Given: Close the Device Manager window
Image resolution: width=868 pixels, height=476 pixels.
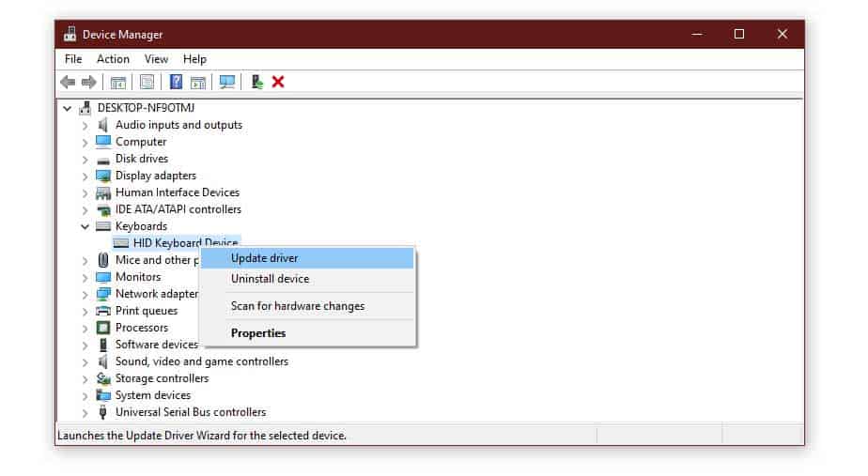Looking at the screenshot, I should 783,35.
